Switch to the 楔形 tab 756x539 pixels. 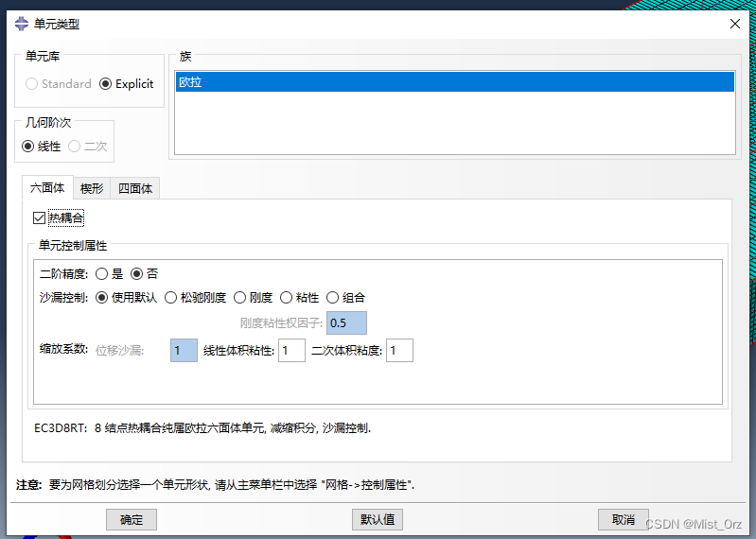coord(92,188)
